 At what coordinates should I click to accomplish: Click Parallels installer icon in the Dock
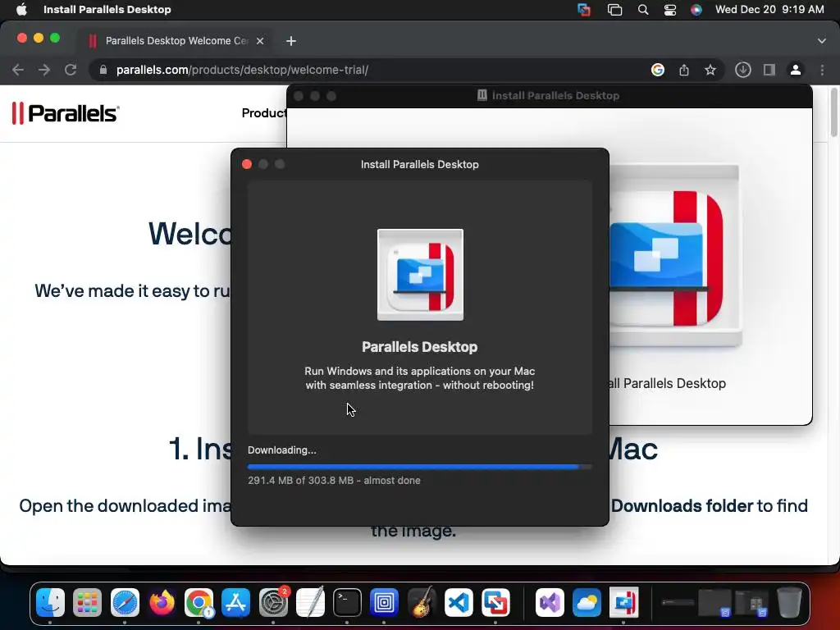(x=623, y=603)
